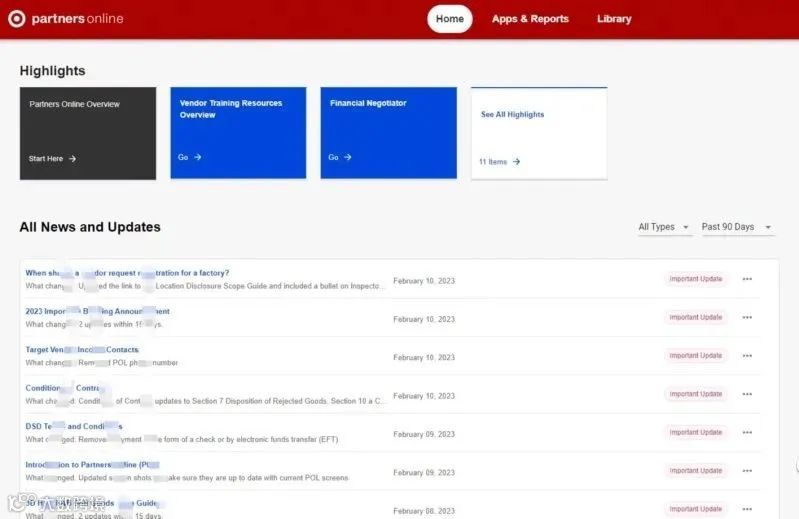Open more options for Vendor Income Contacts row
Viewport: 799px width, 519px height.
[x=747, y=356]
